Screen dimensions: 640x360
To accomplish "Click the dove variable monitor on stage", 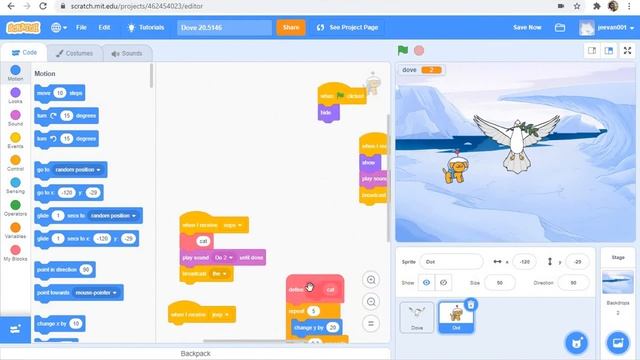I will (421, 70).
